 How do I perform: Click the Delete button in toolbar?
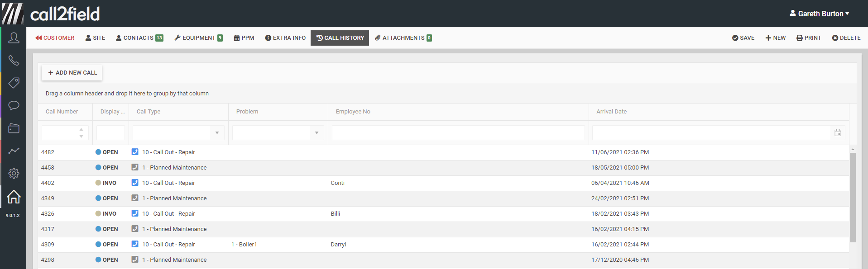coord(846,38)
